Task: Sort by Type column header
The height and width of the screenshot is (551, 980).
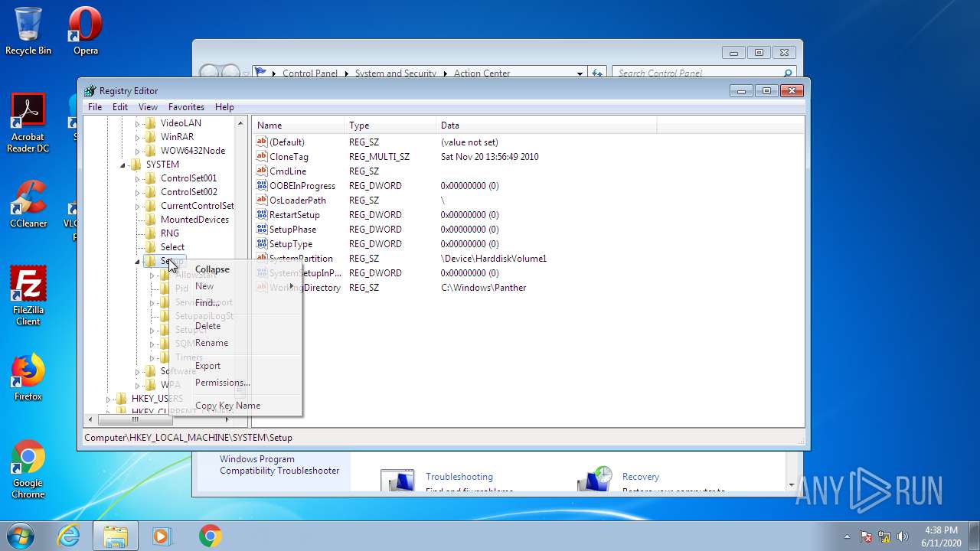Action: click(x=390, y=125)
